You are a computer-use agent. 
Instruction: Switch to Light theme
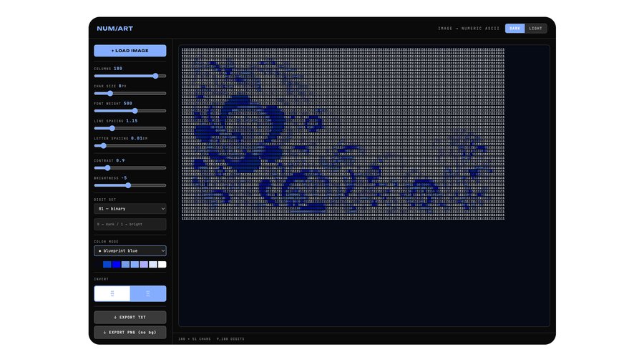(x=535, y=29)
